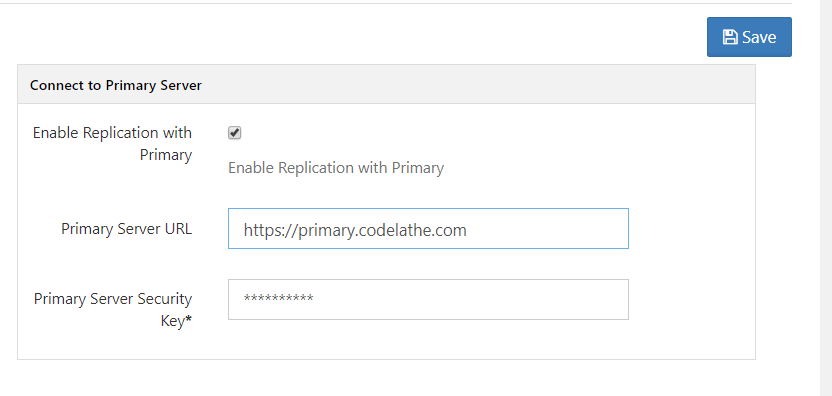
Task: Click empty area below the Connect panel
Action: tap(386, 378)
